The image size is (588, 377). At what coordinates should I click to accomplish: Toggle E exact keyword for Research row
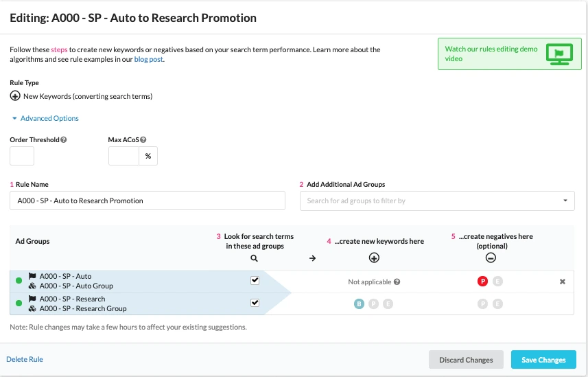pos(388,304)
